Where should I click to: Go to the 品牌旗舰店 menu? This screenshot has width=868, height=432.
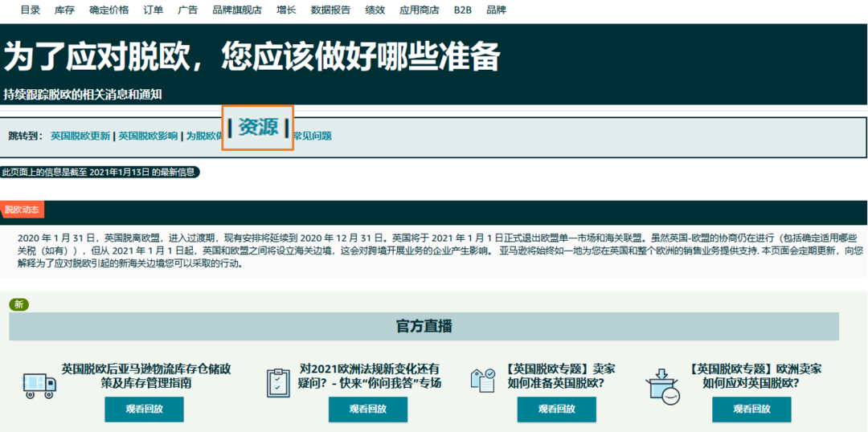[237, 10]
